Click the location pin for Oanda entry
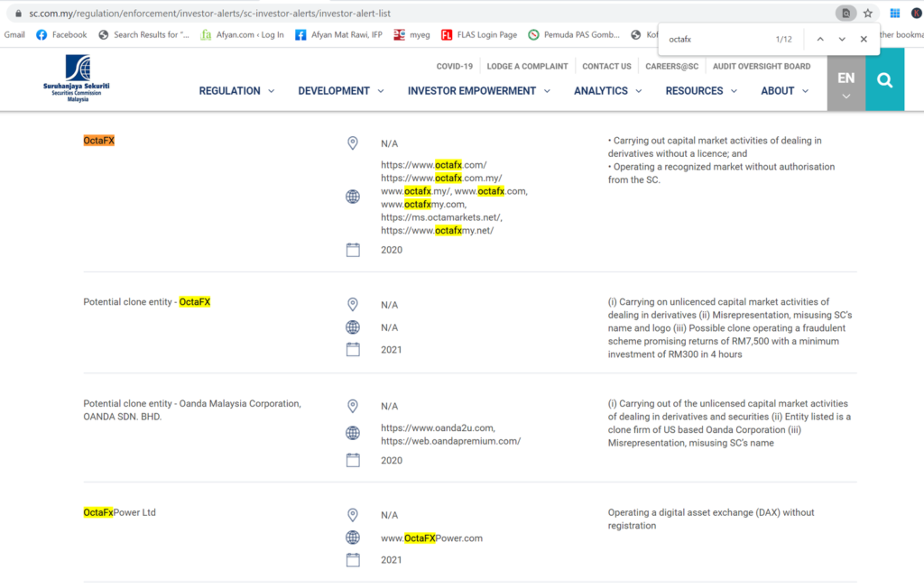The image size is (924, 588). (353, 406)
